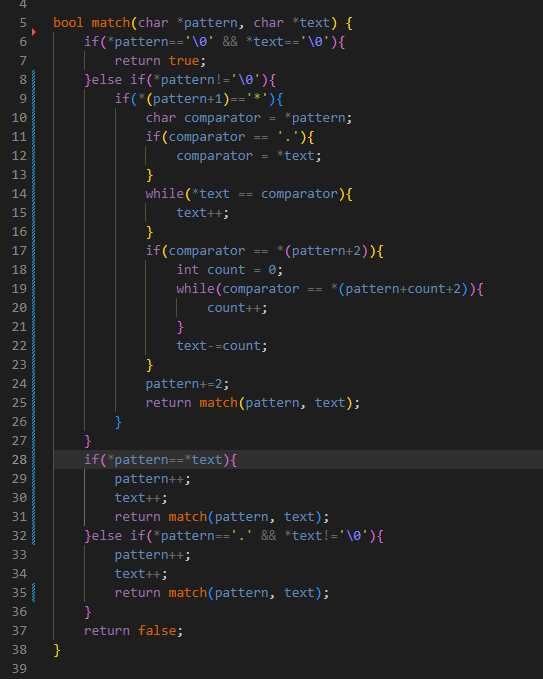This screenshot has height=679, width=543.
Task: Place cursor on the 'return true;' statement
Action: [x=160, y=61]
